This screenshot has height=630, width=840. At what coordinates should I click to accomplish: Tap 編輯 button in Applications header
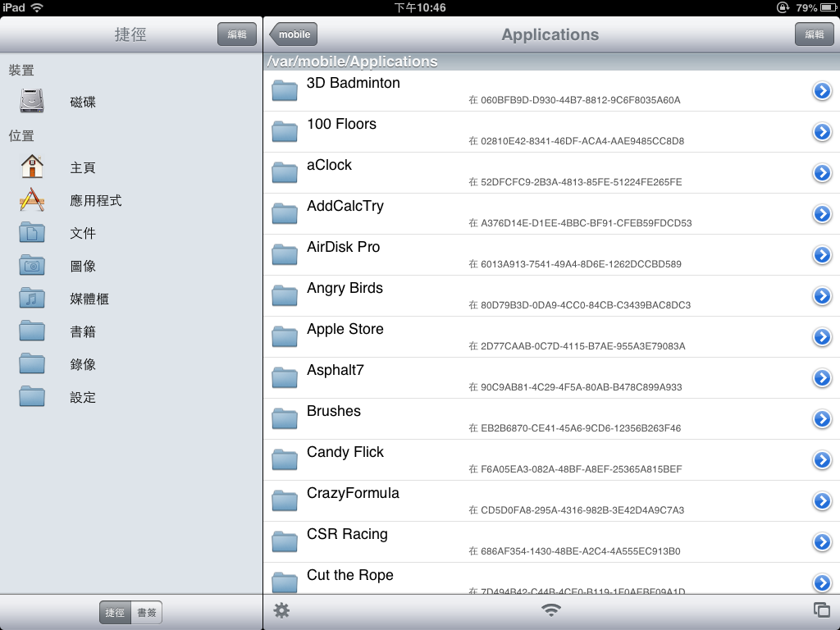tap(814, 34)
